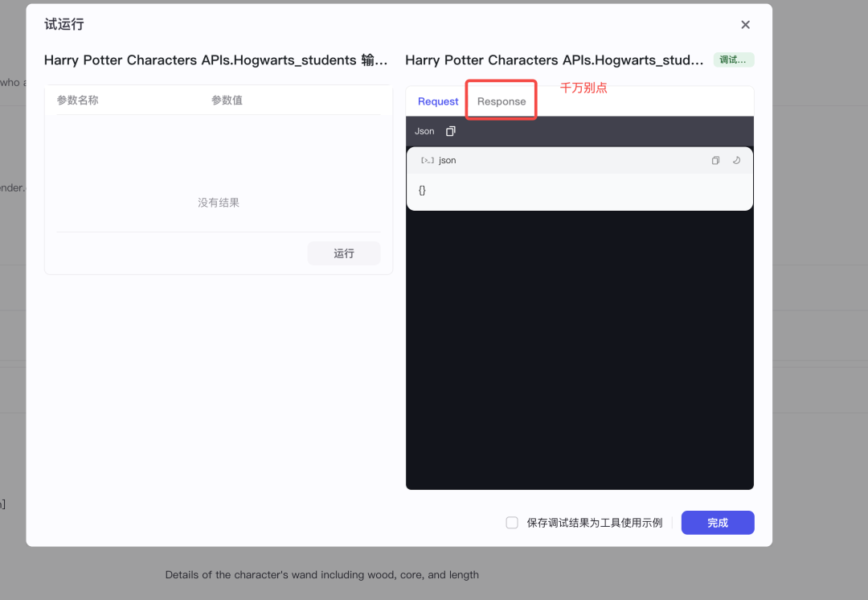Viewport: 868px width, 600px height.
Task: Open the Response tab
Action: 502,101
